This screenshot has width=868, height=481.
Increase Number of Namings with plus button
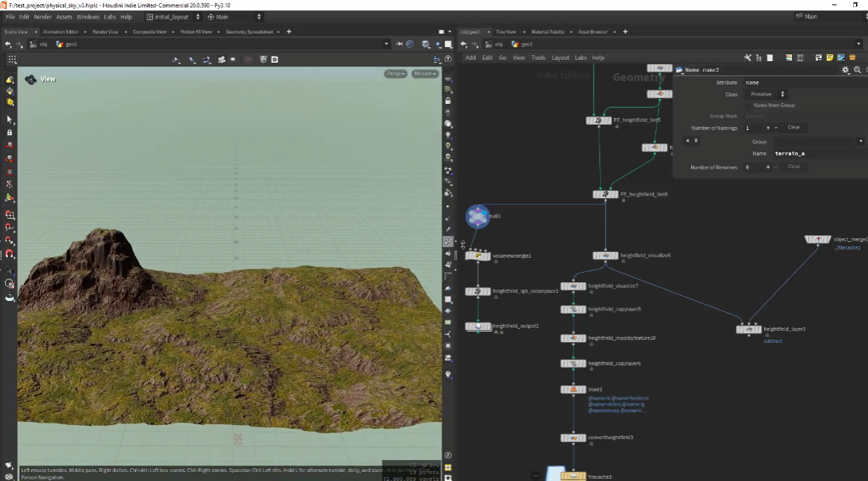[768, 128]
